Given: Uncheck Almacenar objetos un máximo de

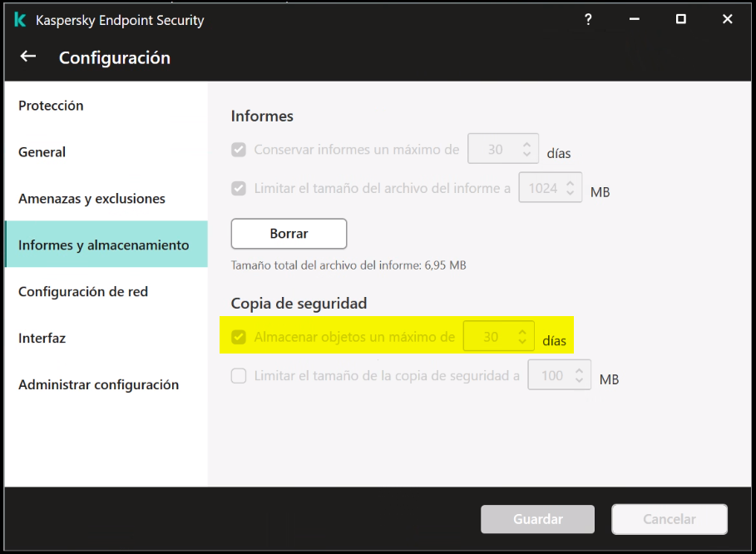Looking at the screenshot, I should click(239, 337).
